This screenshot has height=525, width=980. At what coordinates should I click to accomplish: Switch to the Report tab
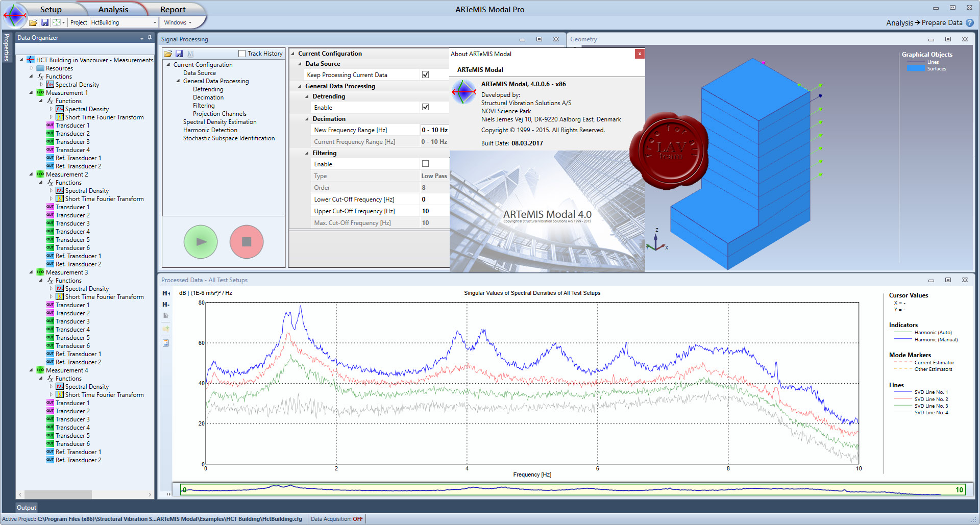pyautogui.click(x=173, y=9)
